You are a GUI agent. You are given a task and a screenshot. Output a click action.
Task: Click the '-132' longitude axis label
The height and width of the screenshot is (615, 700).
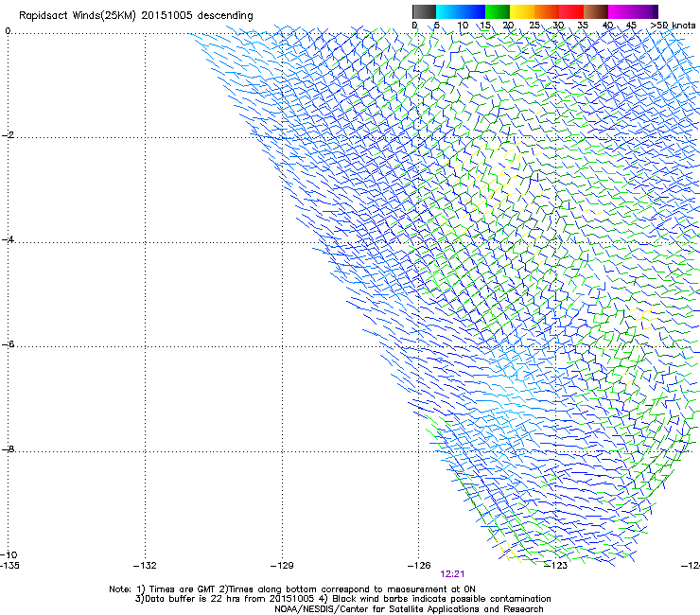tap(145, 566)
